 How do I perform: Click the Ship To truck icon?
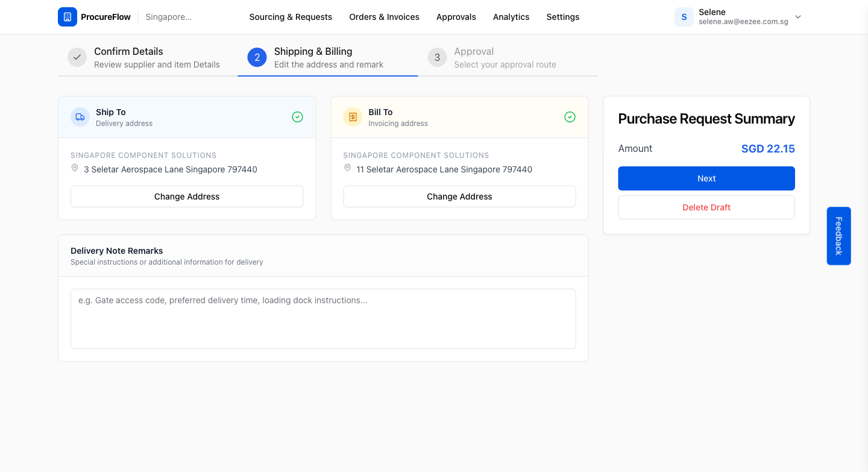pos(80,117)
